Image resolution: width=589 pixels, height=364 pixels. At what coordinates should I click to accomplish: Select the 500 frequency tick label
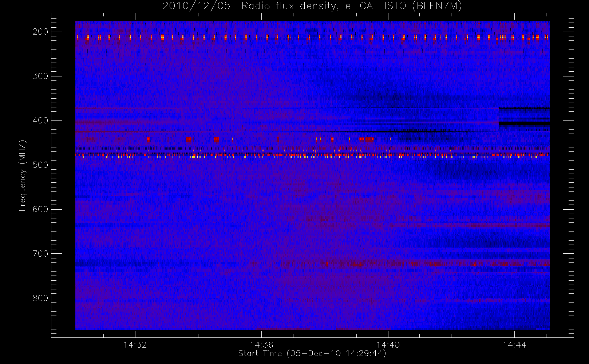point(40,165)
